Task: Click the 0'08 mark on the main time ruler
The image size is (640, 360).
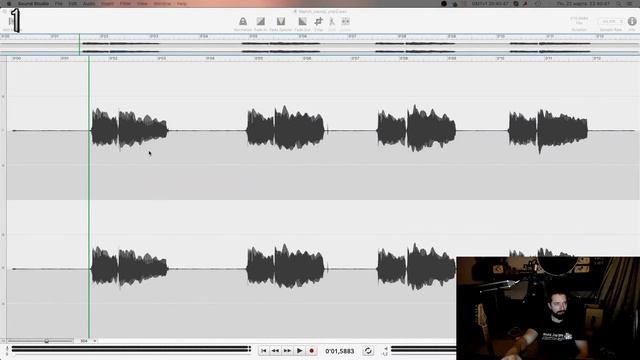Action: (x=403, y=58)
